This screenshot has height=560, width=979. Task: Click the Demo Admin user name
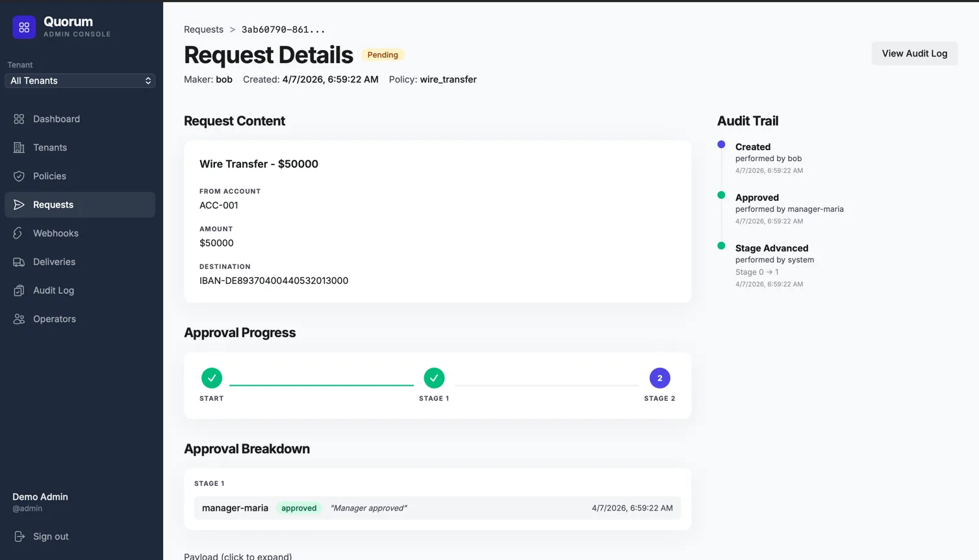coord(40,497)
